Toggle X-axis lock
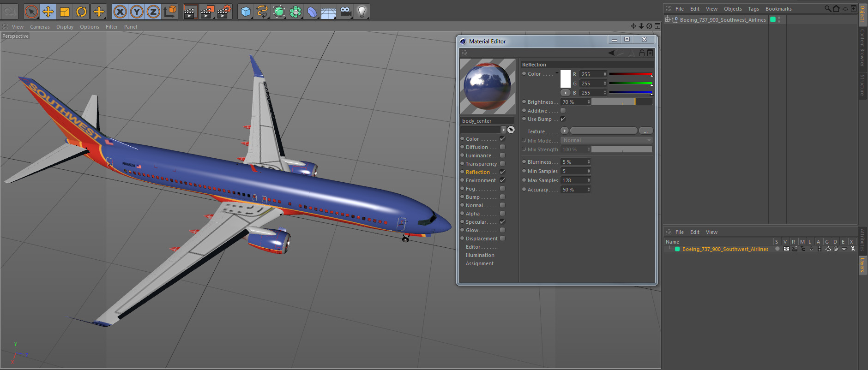 (120, 12)
